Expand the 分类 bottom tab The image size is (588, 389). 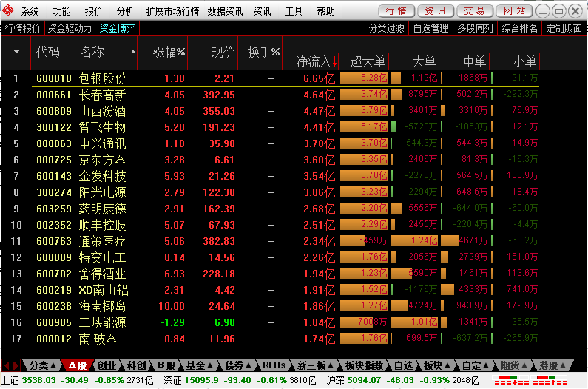42,365
